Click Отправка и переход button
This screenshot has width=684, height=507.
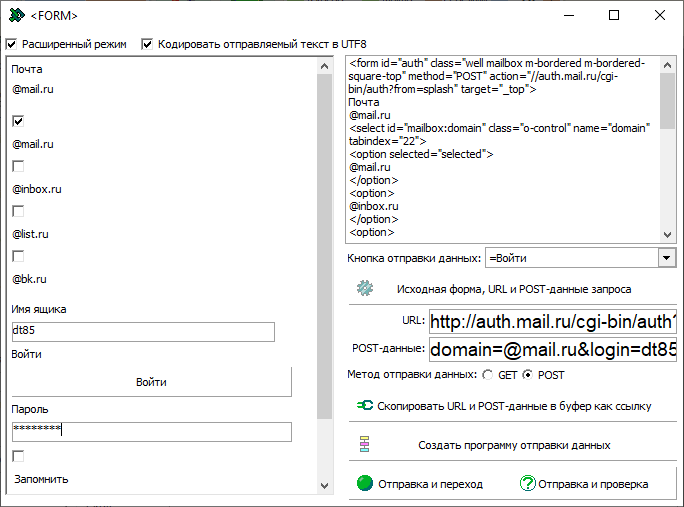[430, 484]
